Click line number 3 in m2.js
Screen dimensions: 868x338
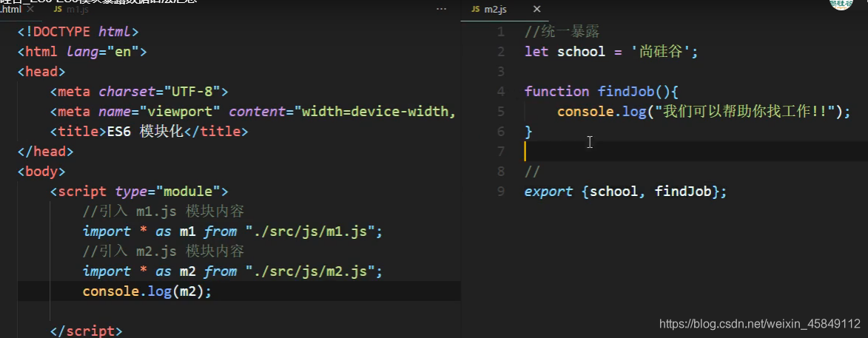tap(500, 72)
